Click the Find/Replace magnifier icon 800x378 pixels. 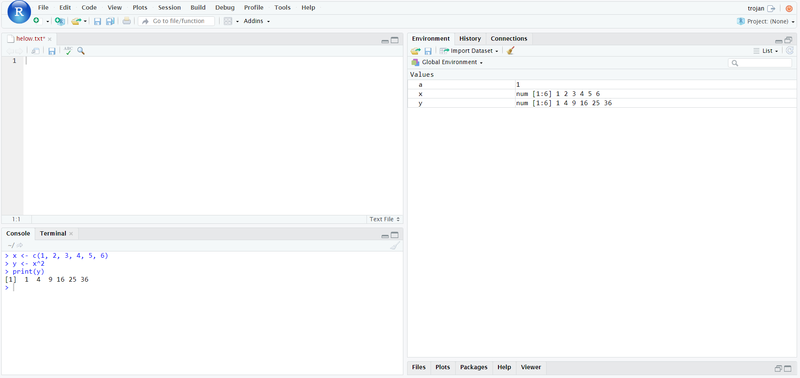click(81, 51)
